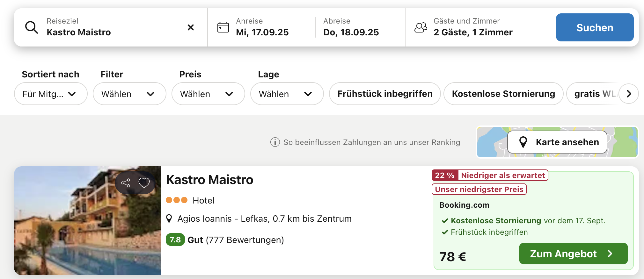Expand the Lage Wählen dropdown

pos(287,94)
